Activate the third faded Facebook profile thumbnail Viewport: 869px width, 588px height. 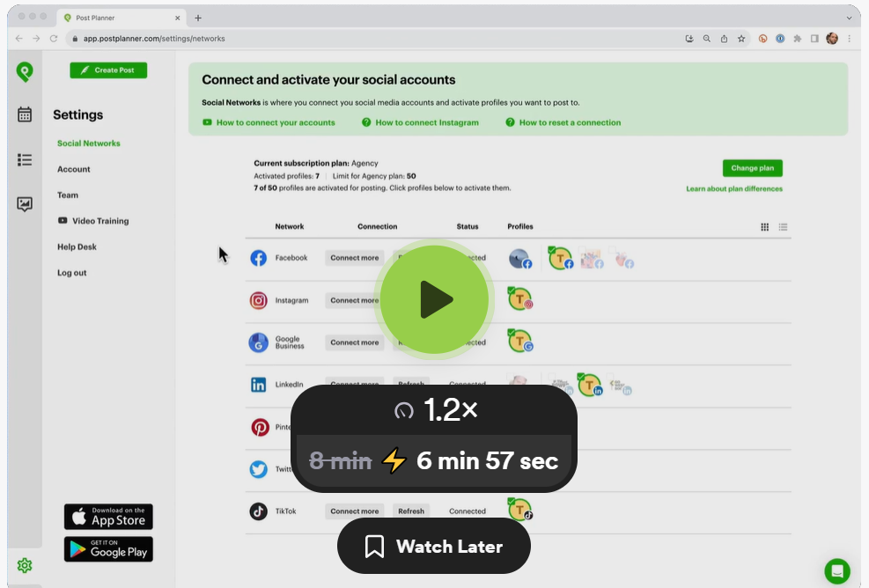click(x=592, y=259)
